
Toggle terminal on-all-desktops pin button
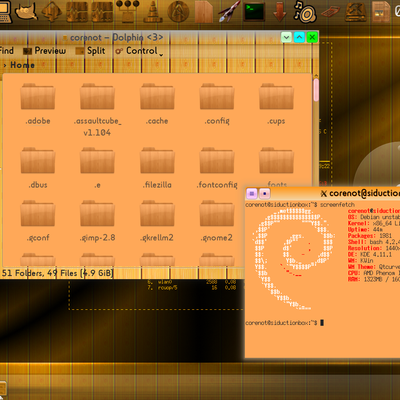pos(265,193)
